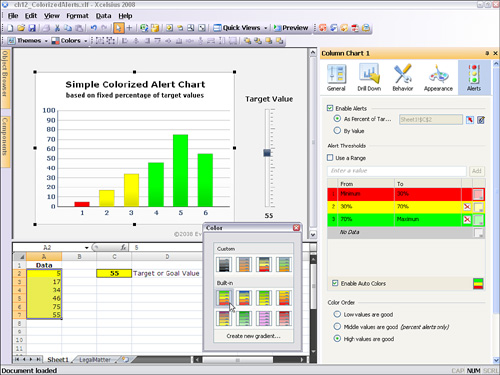Click the Open folder toolbar icon
Viewport: 500px width, 375px height.
click(x=21, y=28)
